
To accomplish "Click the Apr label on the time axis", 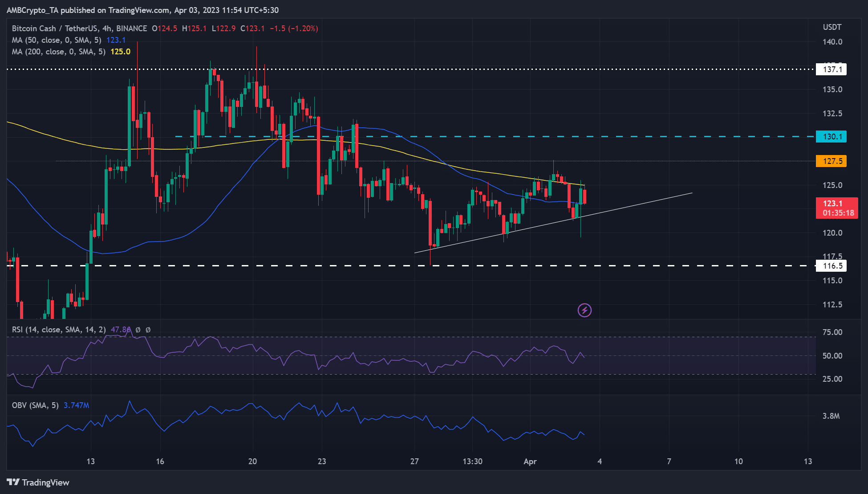I will coord(530,462).
